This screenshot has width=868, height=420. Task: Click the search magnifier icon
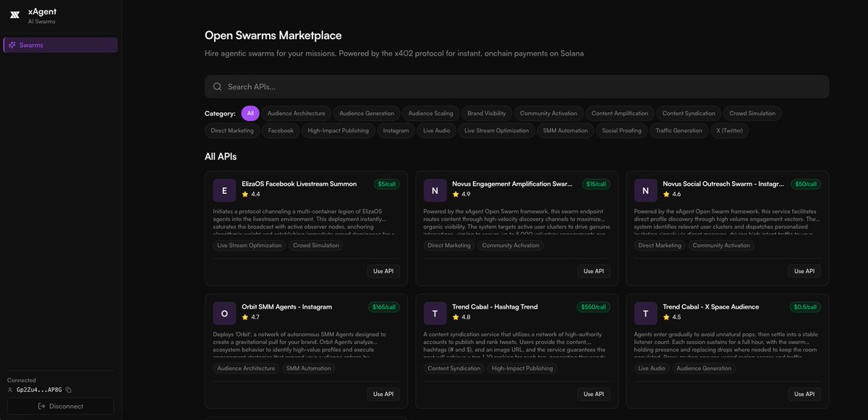coord(217,87)
